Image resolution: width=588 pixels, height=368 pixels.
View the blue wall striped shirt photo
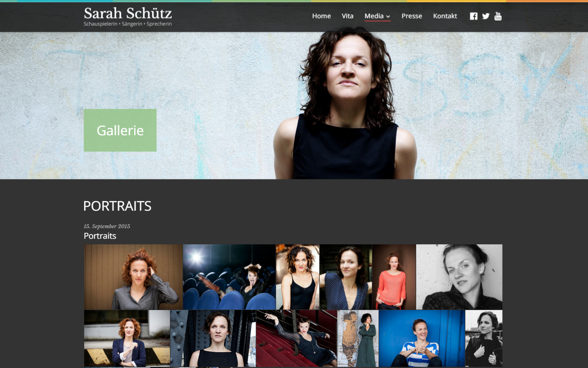coord(422,339)
